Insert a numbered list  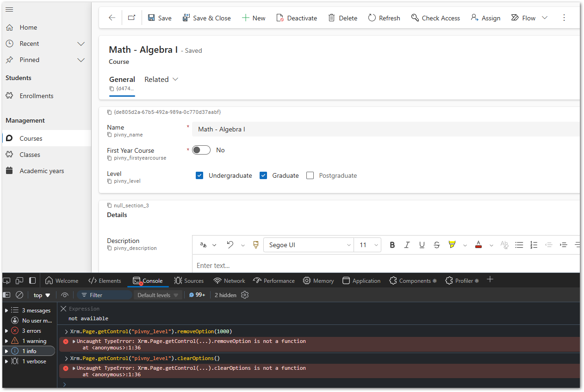click(x=534, y=245)
